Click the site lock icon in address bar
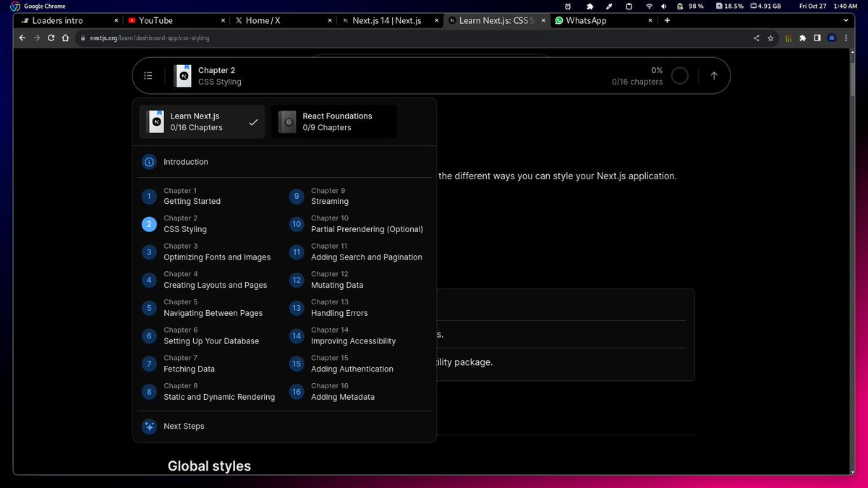 [83, 38]
